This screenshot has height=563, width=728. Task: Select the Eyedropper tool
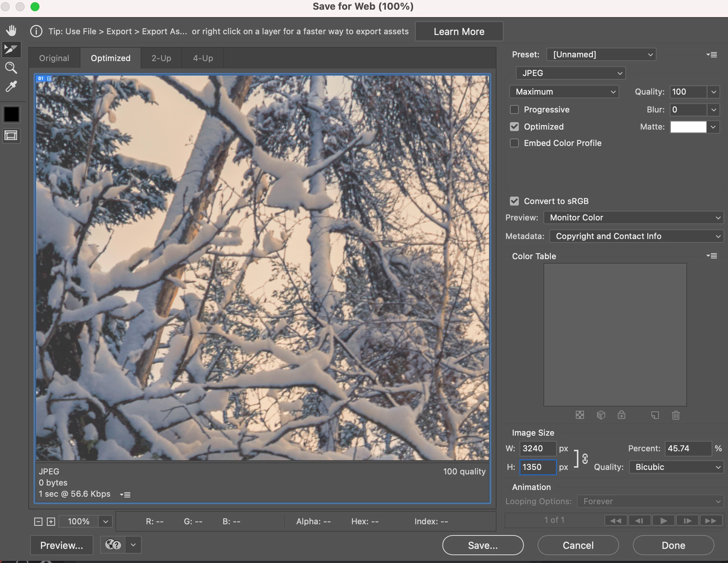coord(11,86)
